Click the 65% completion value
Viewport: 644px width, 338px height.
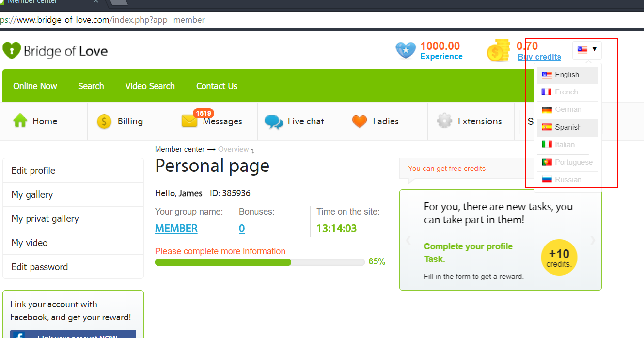(377, 262)
